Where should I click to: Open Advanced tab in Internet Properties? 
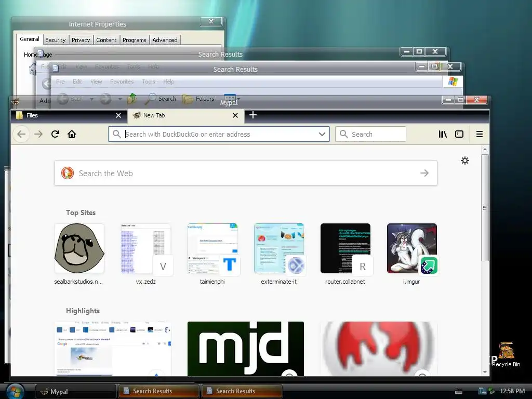(x=165, y=40)
